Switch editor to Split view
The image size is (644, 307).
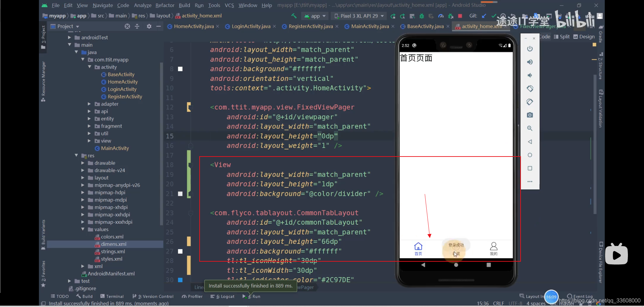pos(561,37)
